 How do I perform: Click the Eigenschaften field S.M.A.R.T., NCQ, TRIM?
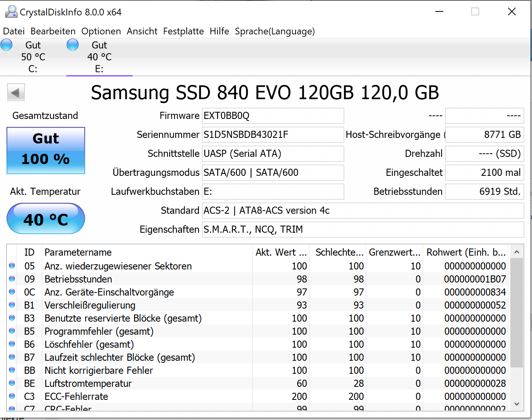pyautogui.click(x=363, y=230)
